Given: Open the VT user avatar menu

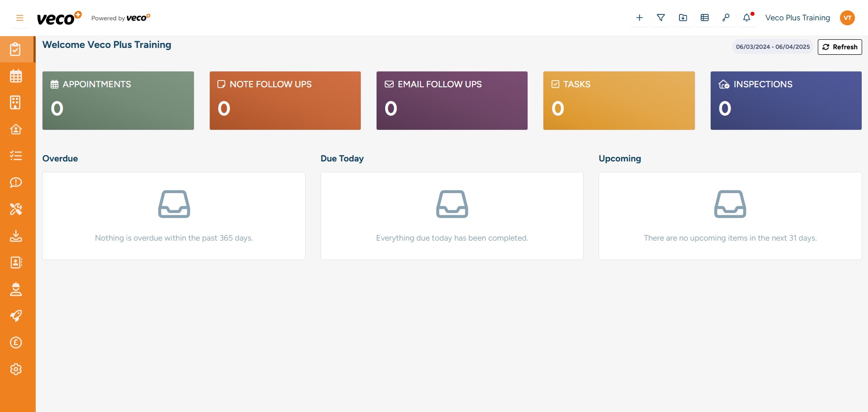Looking at the screenshot, I should click(x=847, y=18).
